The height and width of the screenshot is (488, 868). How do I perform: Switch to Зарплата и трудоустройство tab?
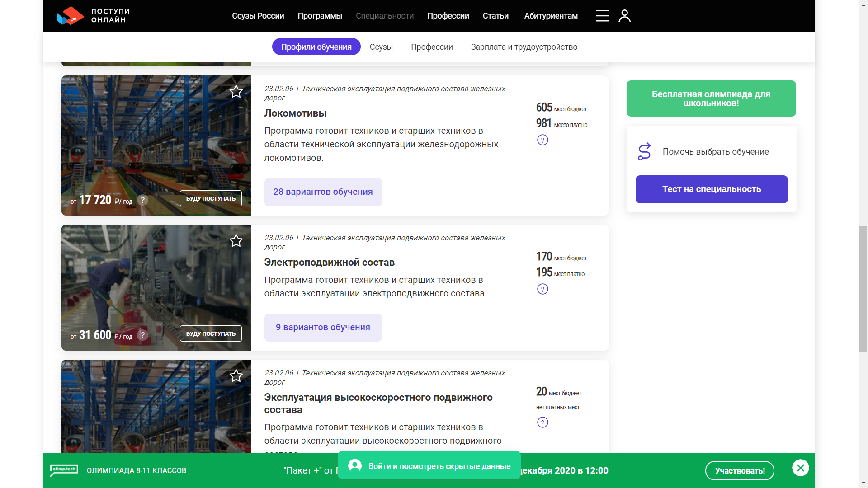(x=524, y=47)
